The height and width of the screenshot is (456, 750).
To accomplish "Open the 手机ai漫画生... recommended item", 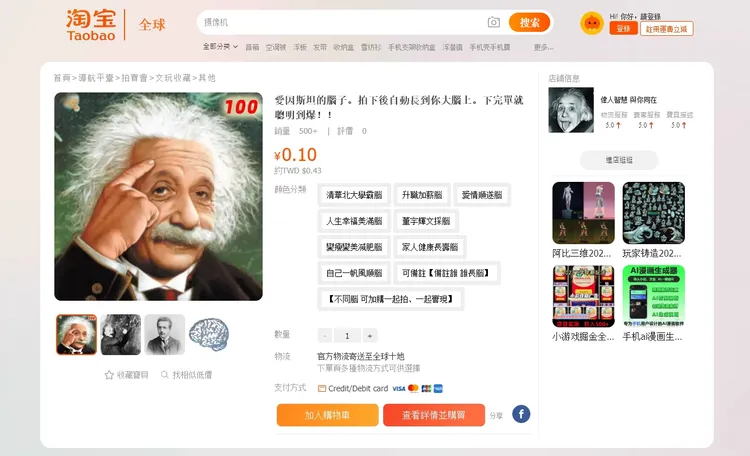I will [x=653, y=303].
